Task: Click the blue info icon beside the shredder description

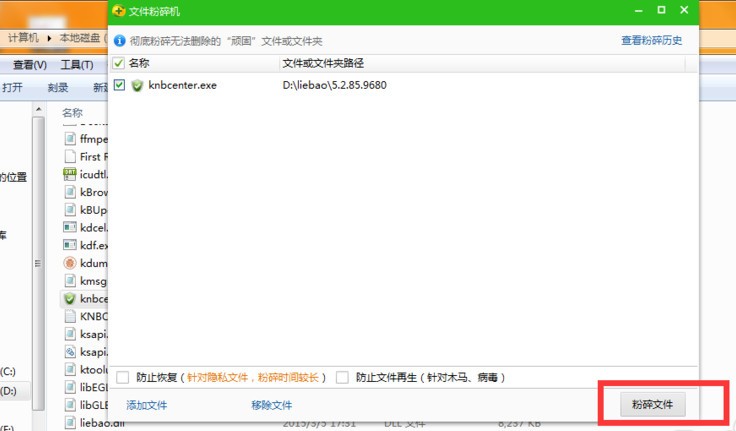Action: 120,41
